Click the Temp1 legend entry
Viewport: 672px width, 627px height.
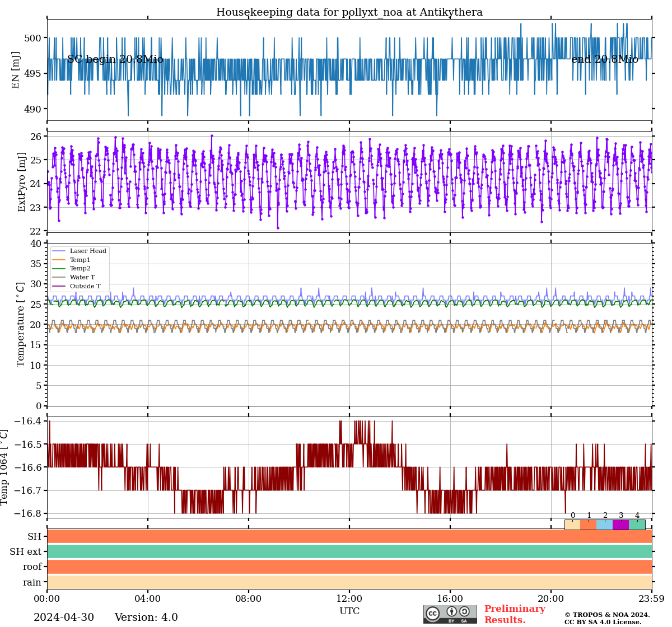point(71,260)
